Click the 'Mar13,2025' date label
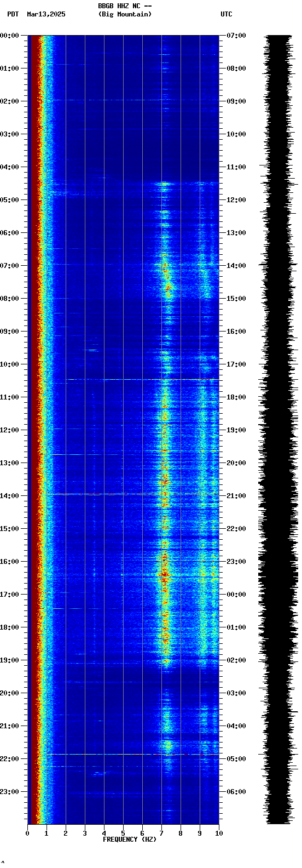This screenshot has height=868, width=302. pos(46,14)
